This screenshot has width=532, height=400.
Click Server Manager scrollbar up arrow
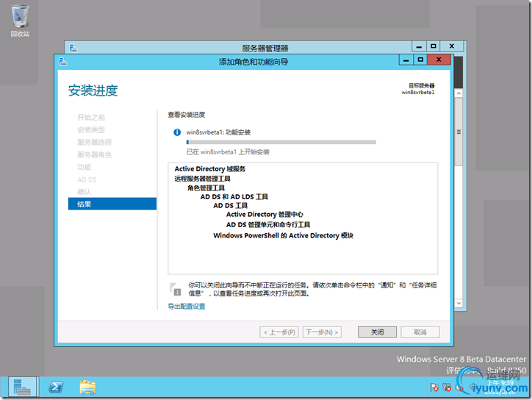click(459, 93)
